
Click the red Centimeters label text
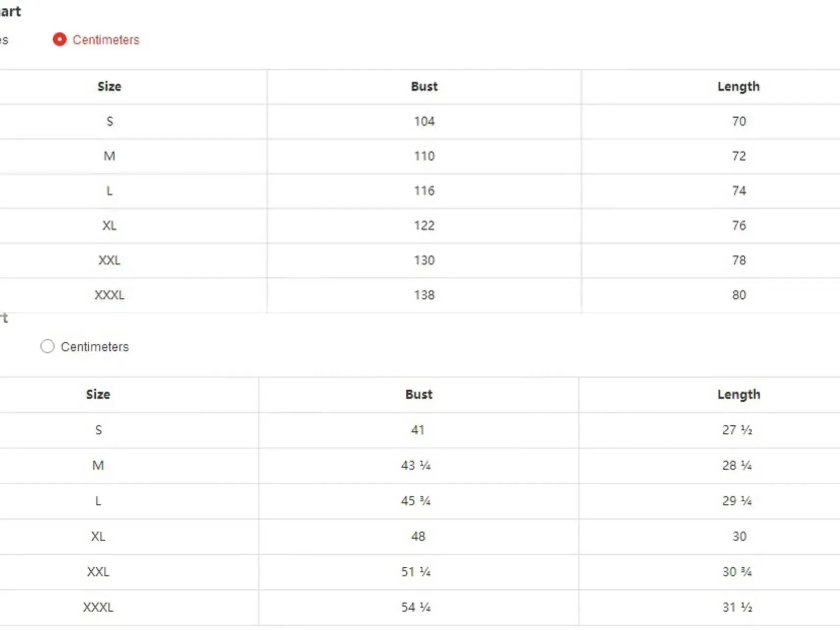[106, 40]
